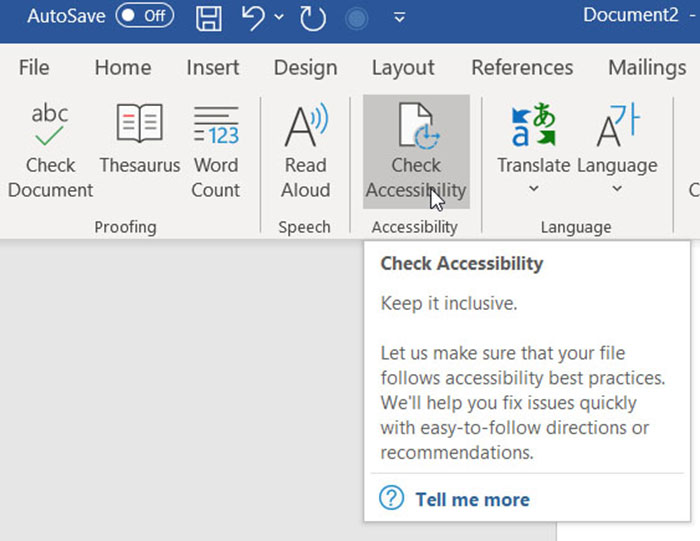Expand the Translate dropdown chevron
Viewport: 700px width, 541px height.
click(533, 189)
